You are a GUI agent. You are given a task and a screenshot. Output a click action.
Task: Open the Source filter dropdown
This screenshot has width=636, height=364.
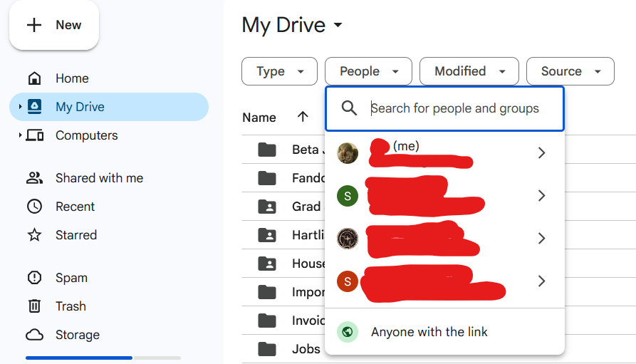[x=570, y=71]
